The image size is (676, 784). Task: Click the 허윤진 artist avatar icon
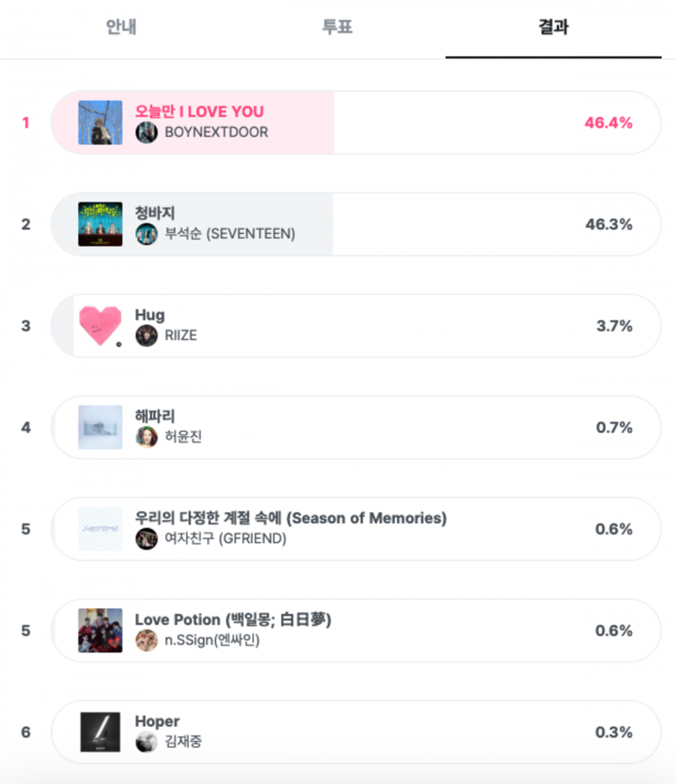click(147, 437)
